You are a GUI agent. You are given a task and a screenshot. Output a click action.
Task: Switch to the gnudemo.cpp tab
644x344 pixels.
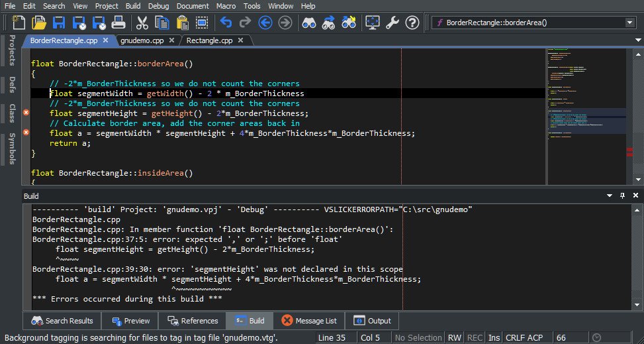point(142,40)
